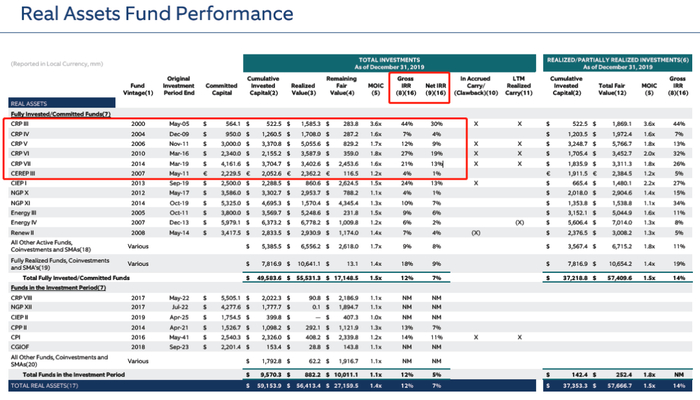Screen dimensions: 700x400
Task: Select the REAL ASSETS section header
Action: point(62,103)
